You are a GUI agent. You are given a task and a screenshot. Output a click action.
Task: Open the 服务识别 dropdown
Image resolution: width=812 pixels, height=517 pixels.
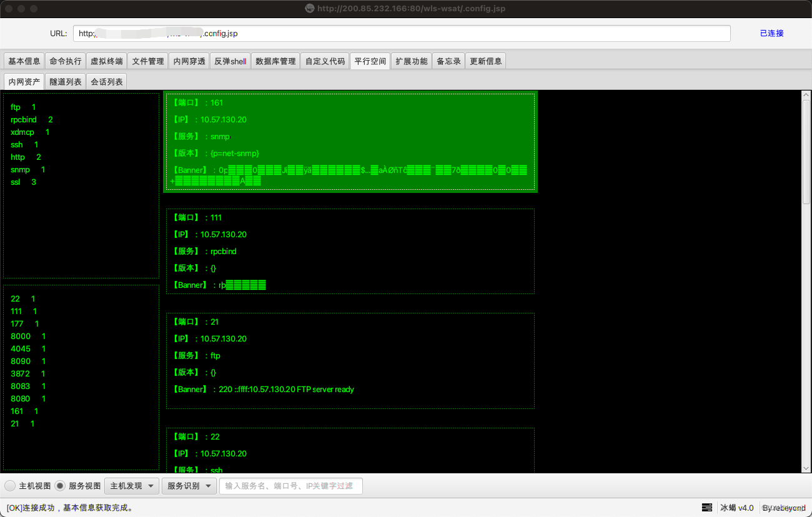189,486
